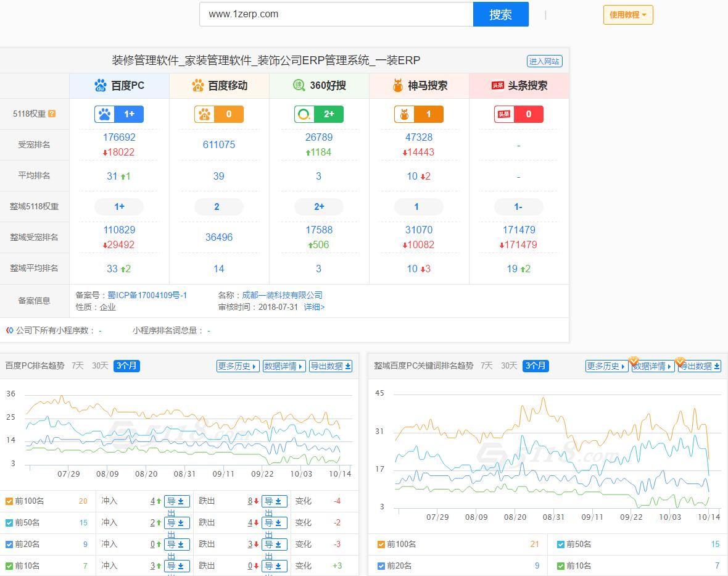
Task: Uncheck the 前100名 checkbox on left chart
Action: click(9, 501)
